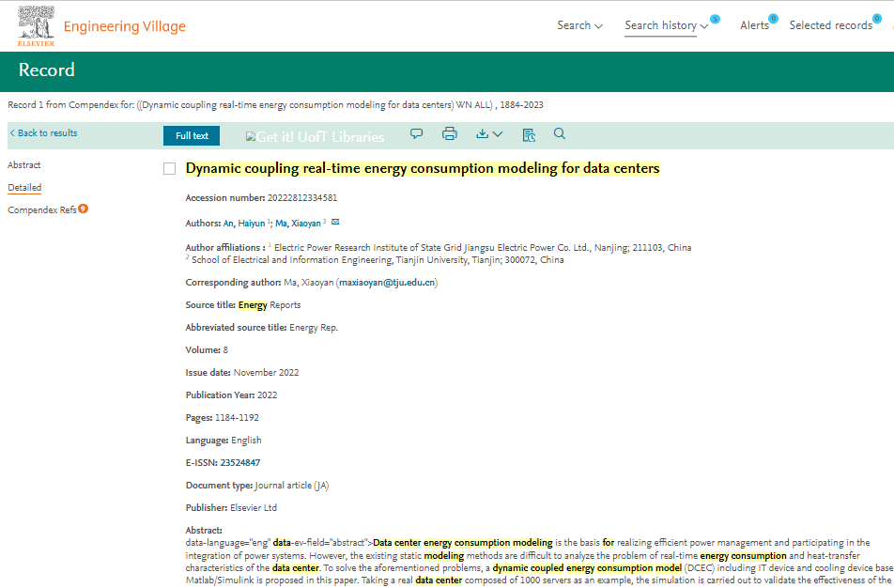Image resolution: width=894 pixels, height=588 pixels.
Task: Click the Tianjin University affiliation line
Action: point(375,259)
